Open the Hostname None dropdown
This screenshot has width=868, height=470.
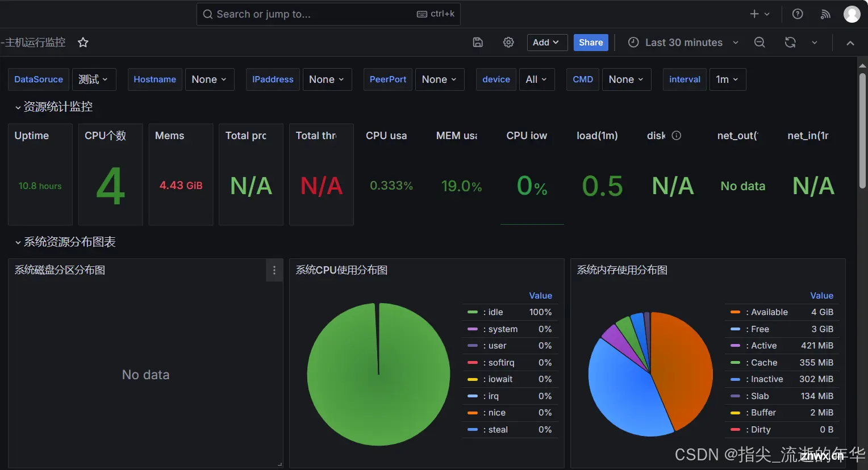pos(209,79)
